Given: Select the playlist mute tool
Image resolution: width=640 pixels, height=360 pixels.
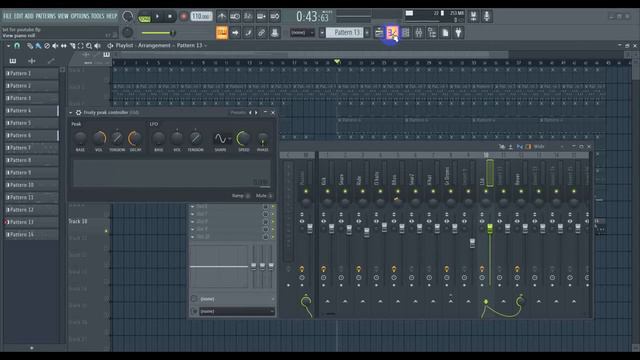Looking at the screenshot, I should click(x=55, y=46).
